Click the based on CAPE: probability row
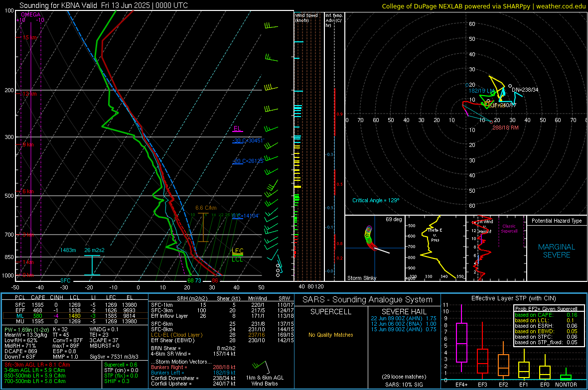Viewport: 588px width, 390px height. (x=546, y=315)
